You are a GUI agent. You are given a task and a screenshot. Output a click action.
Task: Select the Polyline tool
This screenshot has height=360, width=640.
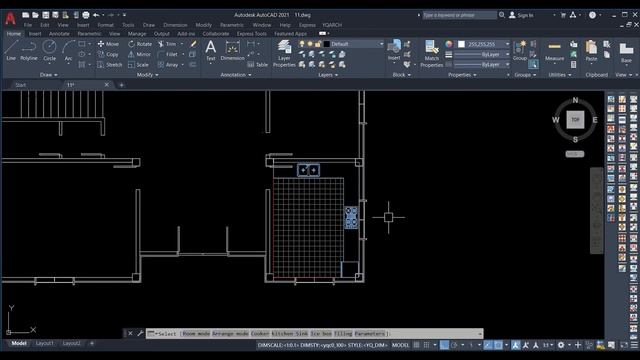(29, 50)
